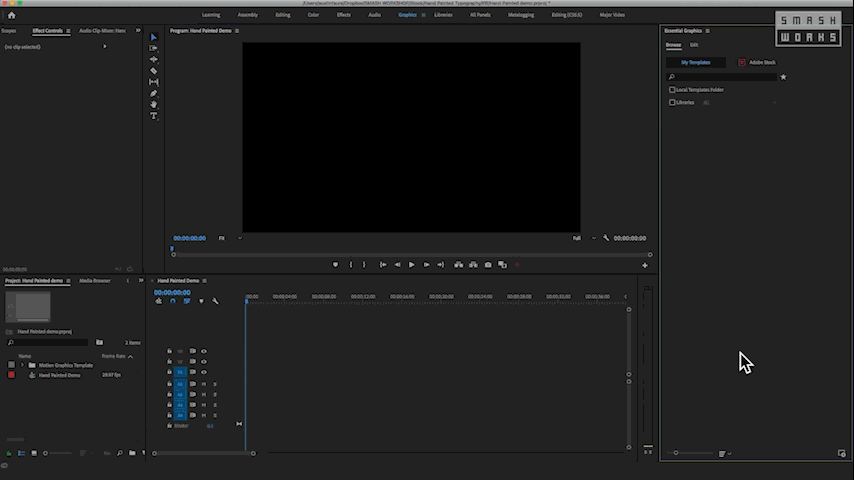Toggle timeline Snap magnet
This screenshot has width=854, height=480.
(x=173, y=301)
